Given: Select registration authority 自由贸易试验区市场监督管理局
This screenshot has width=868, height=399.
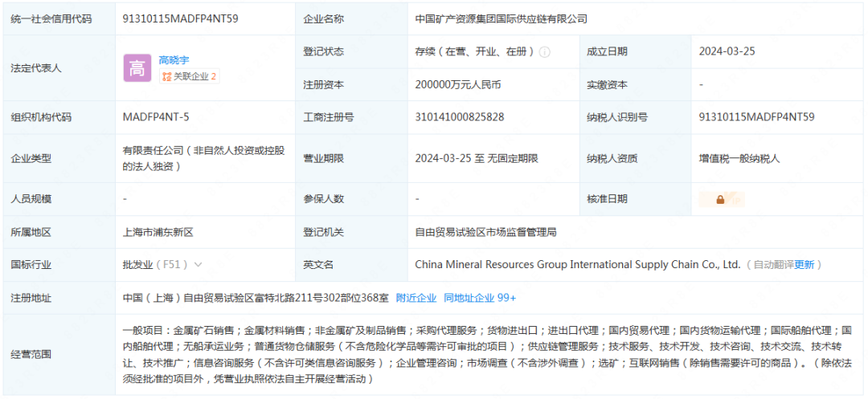Looking at the screenshot, I should (x=485, y=233).
